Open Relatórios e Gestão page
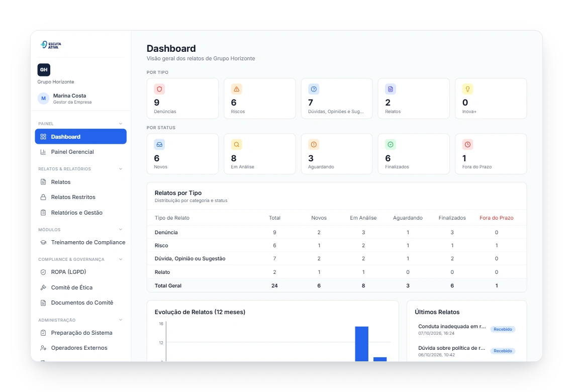Screen dimensions: 573x392 pyautogui.click(x=81, y=213)
